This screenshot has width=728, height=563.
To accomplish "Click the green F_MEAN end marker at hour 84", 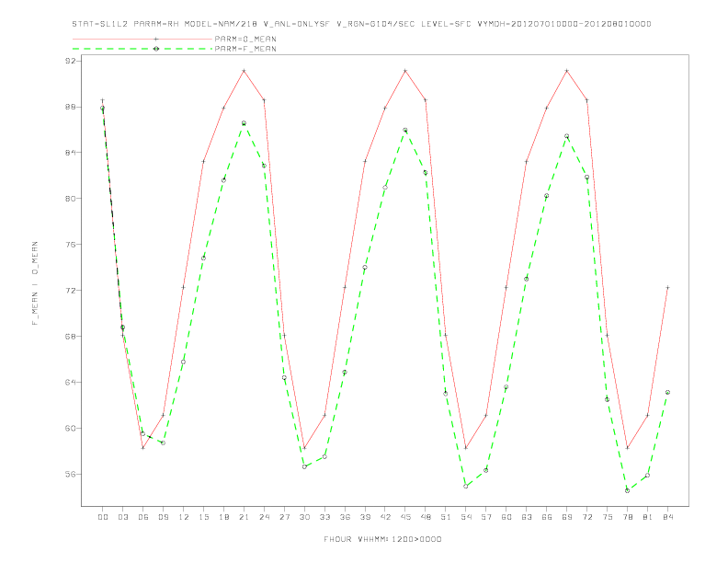I will click(x=667, y=393).
